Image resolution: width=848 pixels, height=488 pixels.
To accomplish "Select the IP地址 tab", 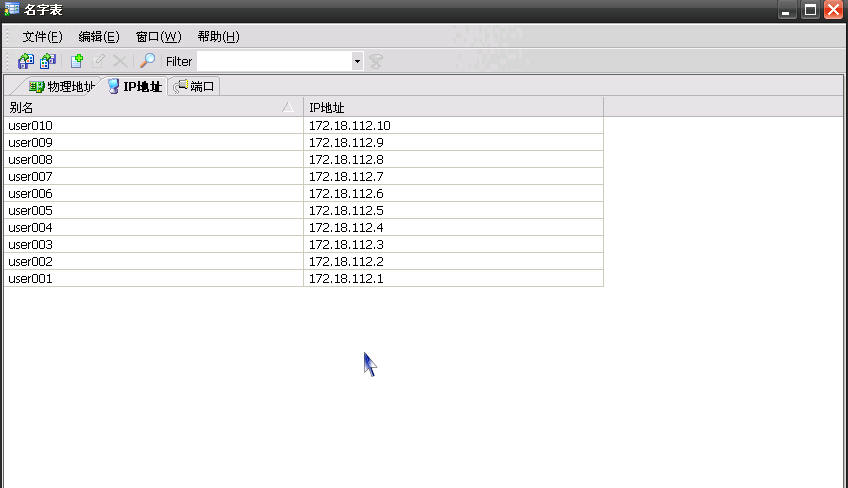I will coord(135,87).
